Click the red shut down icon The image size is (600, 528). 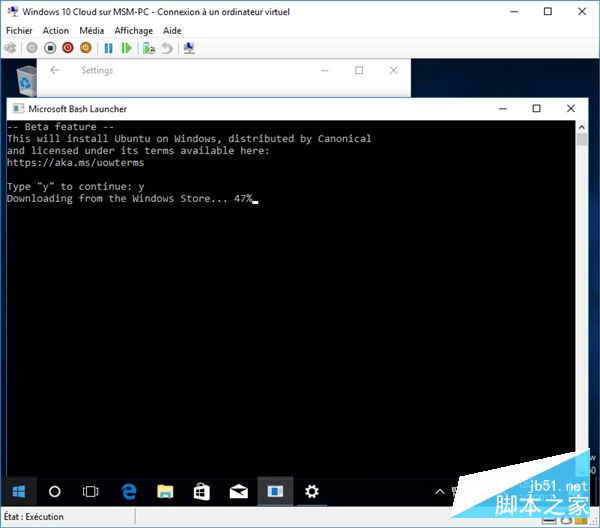68,47
